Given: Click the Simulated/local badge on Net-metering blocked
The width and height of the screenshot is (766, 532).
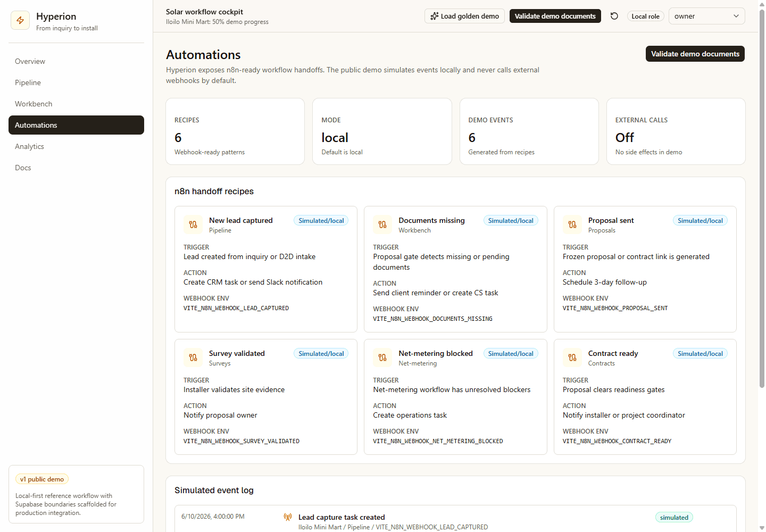Looking at the screenshot, I should pyautogui.click(x=511, y=354).
